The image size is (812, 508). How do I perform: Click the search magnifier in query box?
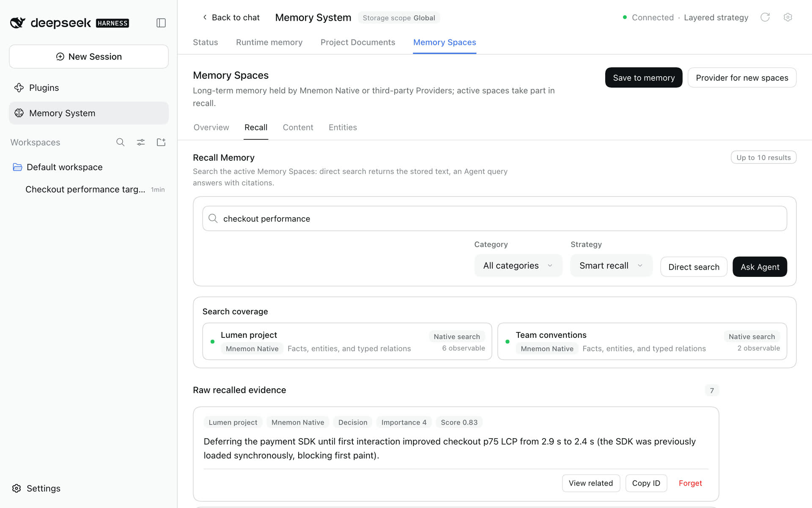pos(213,218)
